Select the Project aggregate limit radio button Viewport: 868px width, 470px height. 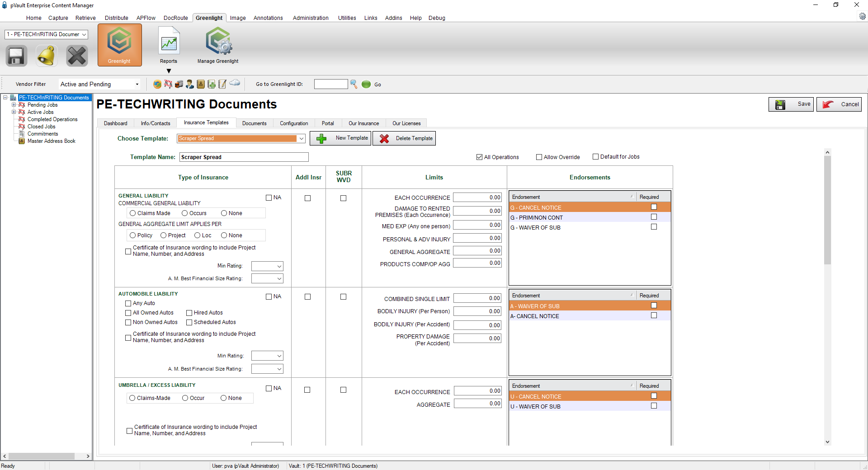pos(163,235)
